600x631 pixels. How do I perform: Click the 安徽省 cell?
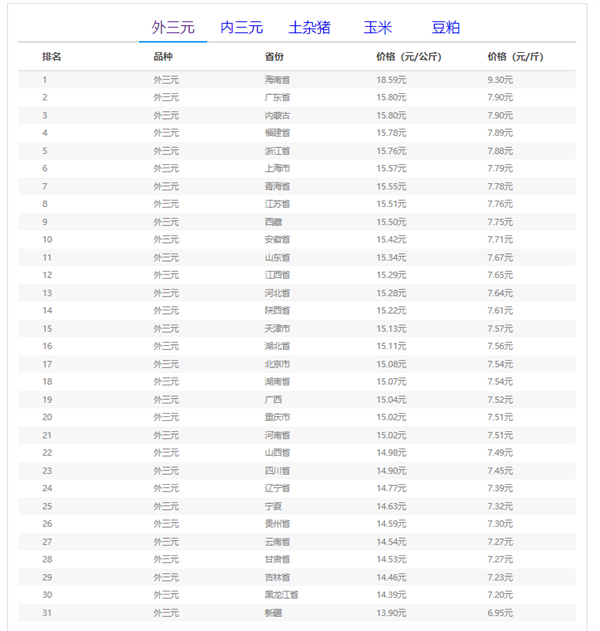pyautogui.click(x=277, y=239)
